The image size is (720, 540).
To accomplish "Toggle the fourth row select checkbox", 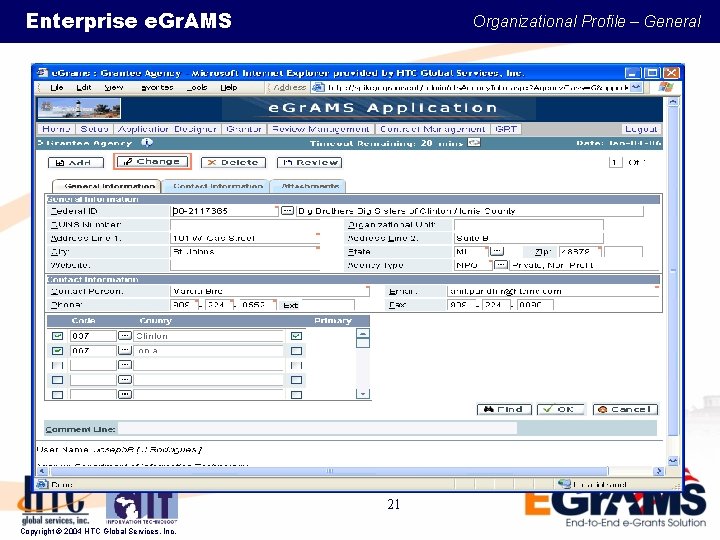I will [x=57, y=380].
